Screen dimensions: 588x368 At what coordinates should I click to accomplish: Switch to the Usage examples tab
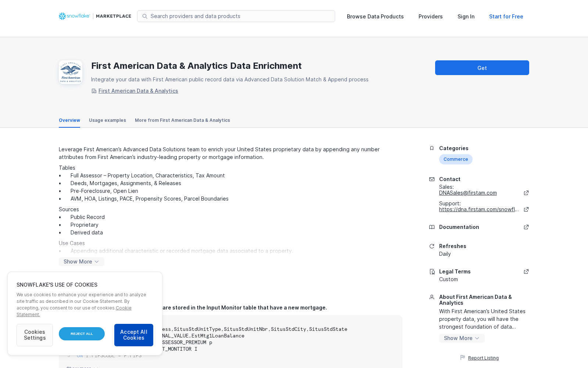107,120
